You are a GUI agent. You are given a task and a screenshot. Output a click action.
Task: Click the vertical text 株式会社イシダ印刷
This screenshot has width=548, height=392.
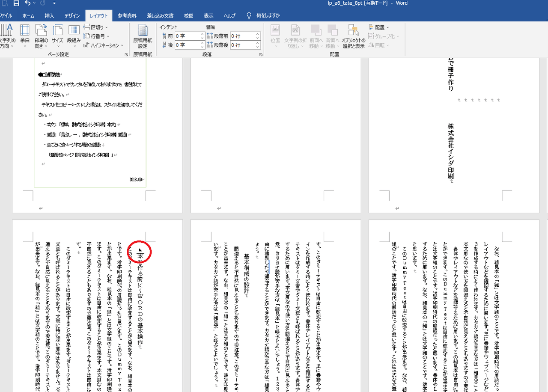click(451, 151)
